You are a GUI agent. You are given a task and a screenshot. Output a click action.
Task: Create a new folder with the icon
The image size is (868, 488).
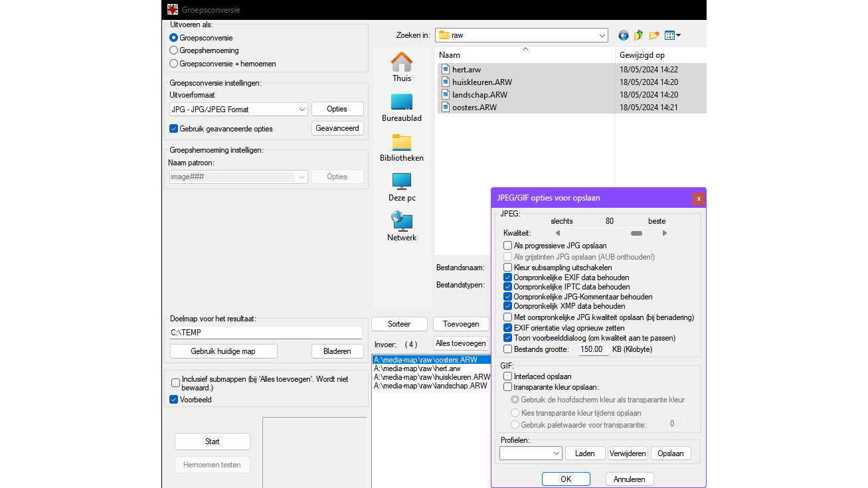[653, 35]
